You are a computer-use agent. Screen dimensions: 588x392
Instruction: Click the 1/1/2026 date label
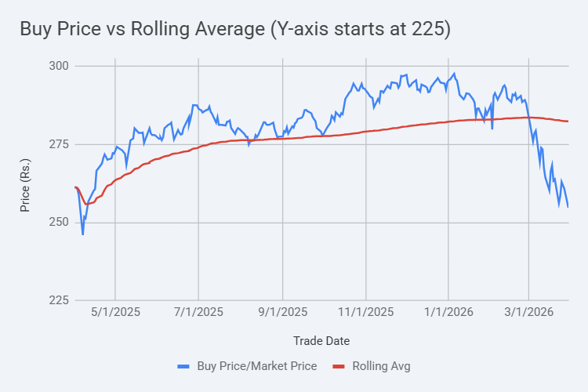(x=448, y=312)
